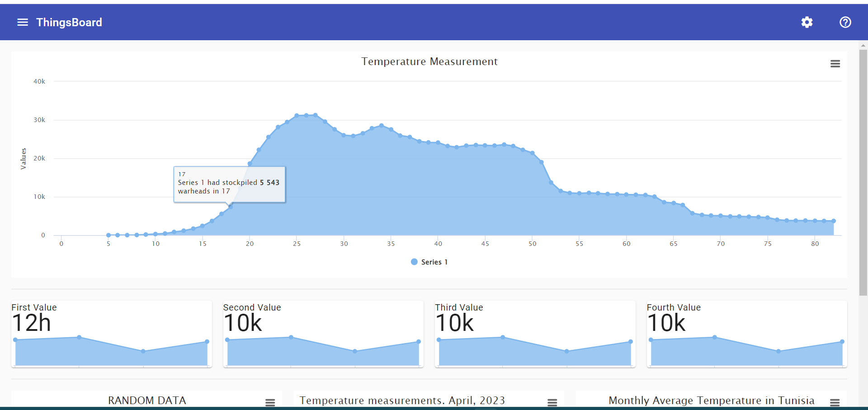Open the Temperature Measurement chart menu
Screen dimensions: 868x410
click(835, 63)
